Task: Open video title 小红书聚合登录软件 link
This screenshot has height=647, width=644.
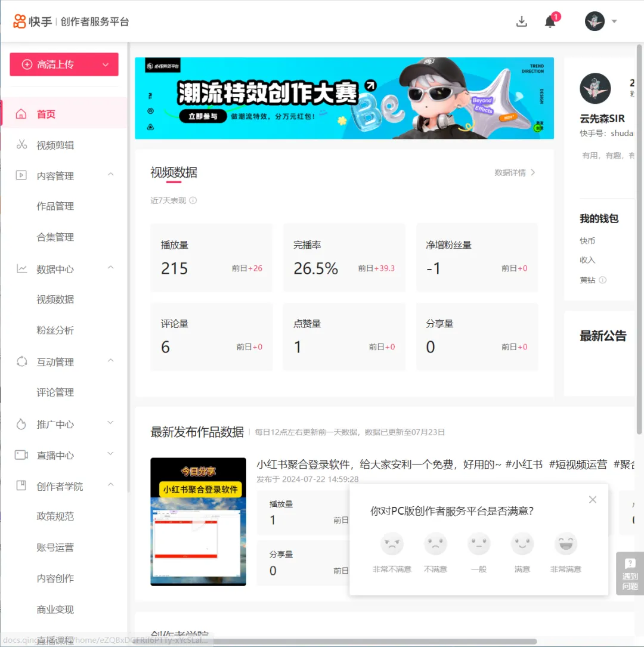Action: click(445, 465)
